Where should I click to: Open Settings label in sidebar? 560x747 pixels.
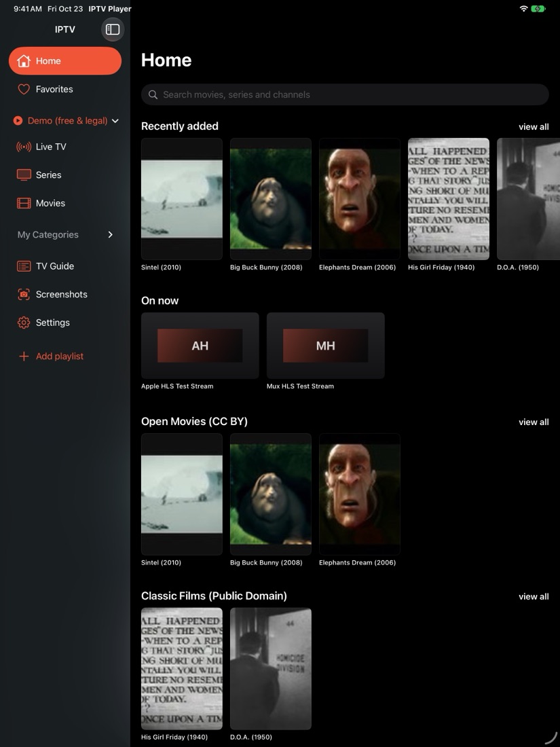[x=53, y=323]
